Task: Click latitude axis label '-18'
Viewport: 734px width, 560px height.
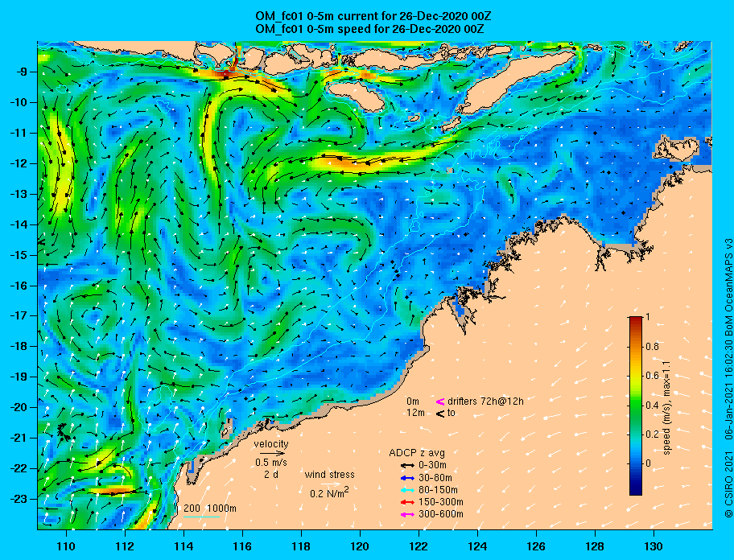Action: [18, 347]
